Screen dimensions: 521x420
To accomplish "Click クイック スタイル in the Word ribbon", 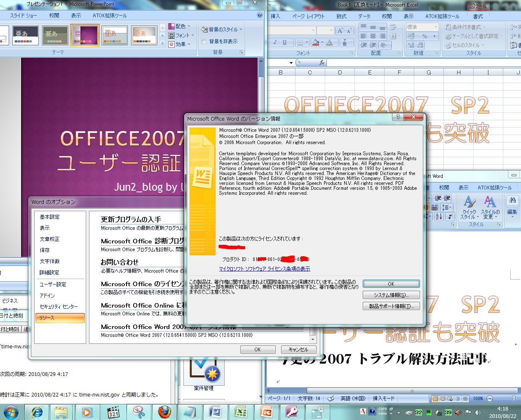I will click(x=469, y=208).
